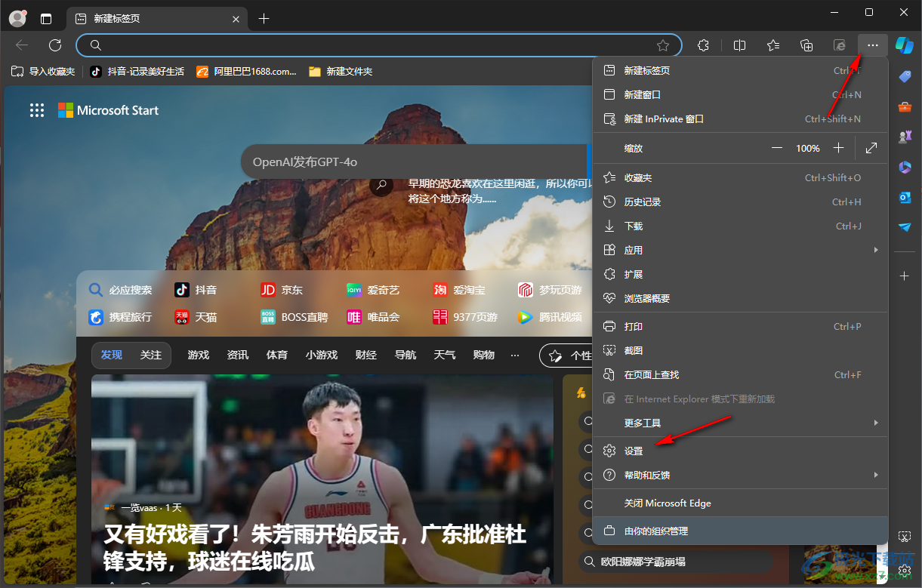922x588 pixels.
Task: Open a new tab with plus button
Action: [x=264, y=19]
